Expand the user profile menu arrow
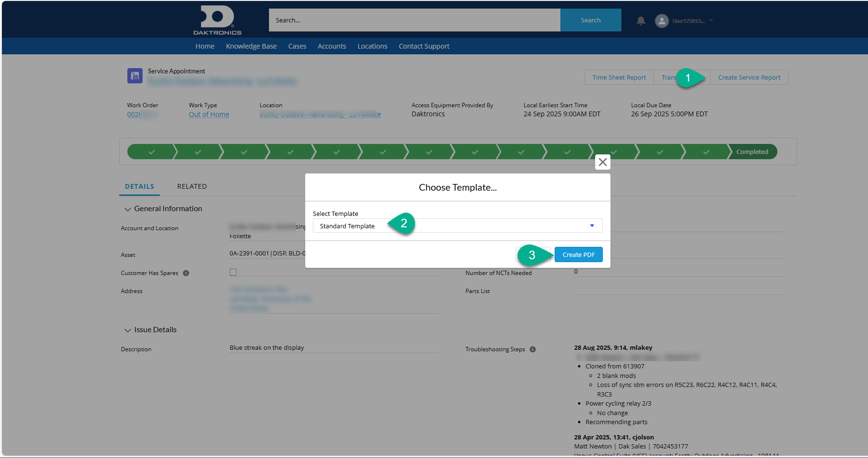The height and width of the screenshot is (458, 868). coord(711,20)
